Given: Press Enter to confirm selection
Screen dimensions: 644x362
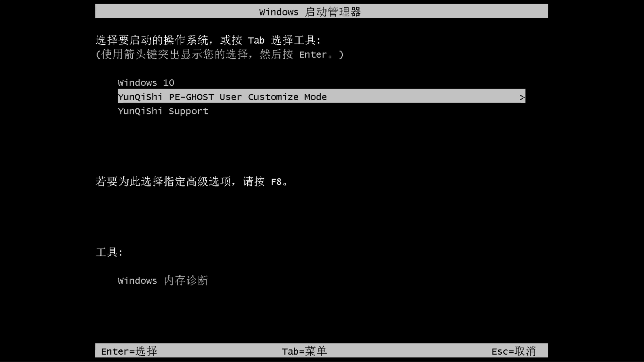Looking at the screenshot, I should (129, 351).
